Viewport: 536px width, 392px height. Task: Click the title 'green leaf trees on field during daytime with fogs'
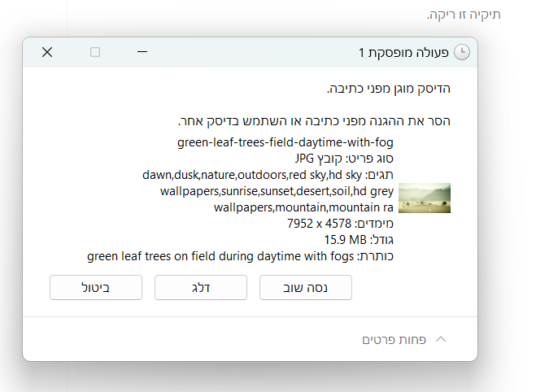(x=220, y=256)
